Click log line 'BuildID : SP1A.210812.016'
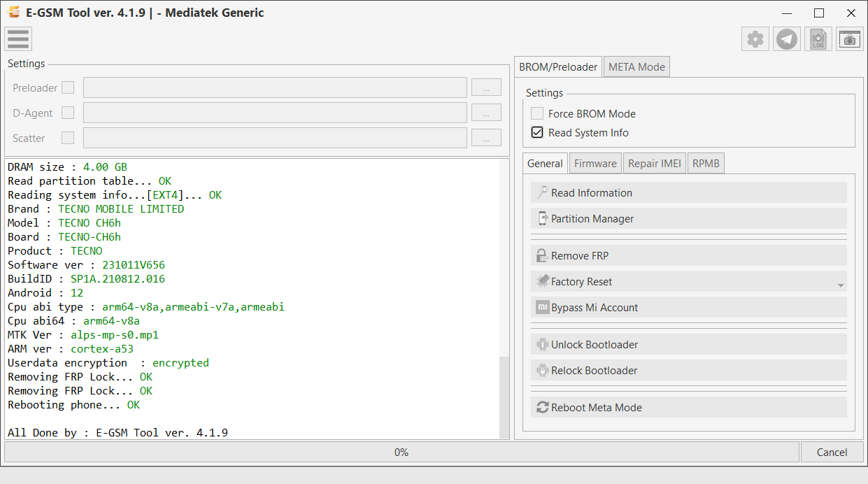 click(x=86, y=278)
